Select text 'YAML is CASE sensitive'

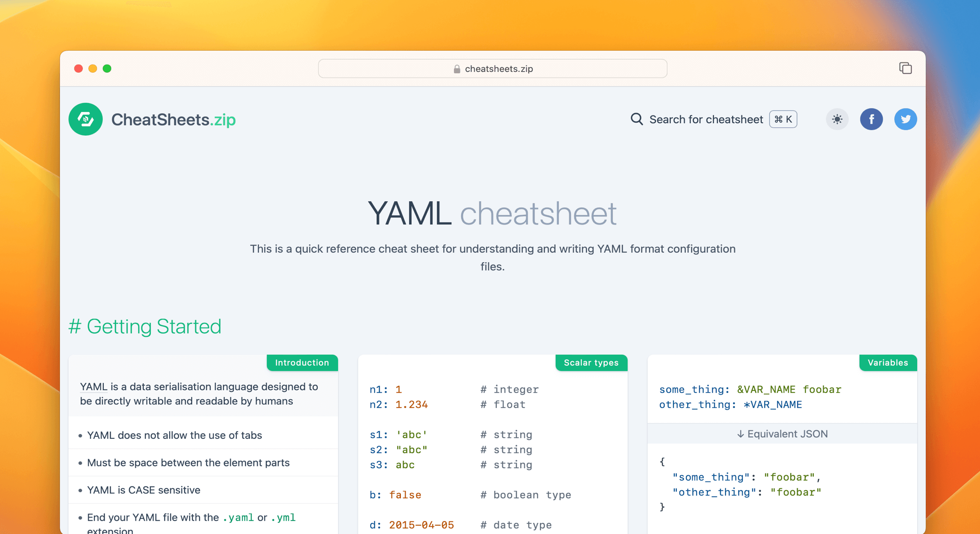143,490
